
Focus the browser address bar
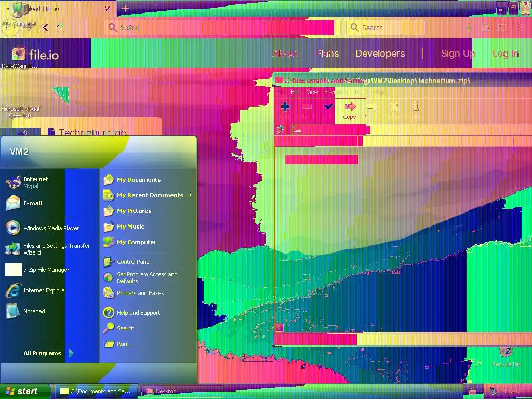pyautogui.click(x=222, y=28)
